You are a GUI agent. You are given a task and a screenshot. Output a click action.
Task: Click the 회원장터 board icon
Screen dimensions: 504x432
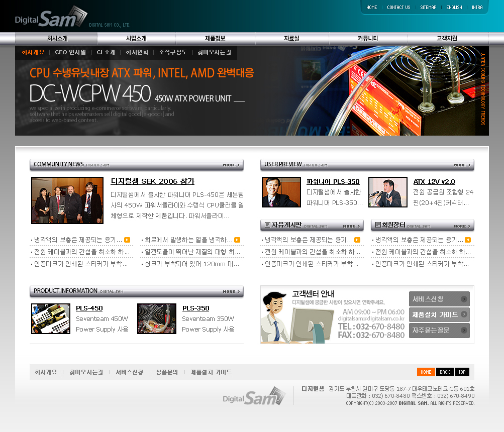378,225
